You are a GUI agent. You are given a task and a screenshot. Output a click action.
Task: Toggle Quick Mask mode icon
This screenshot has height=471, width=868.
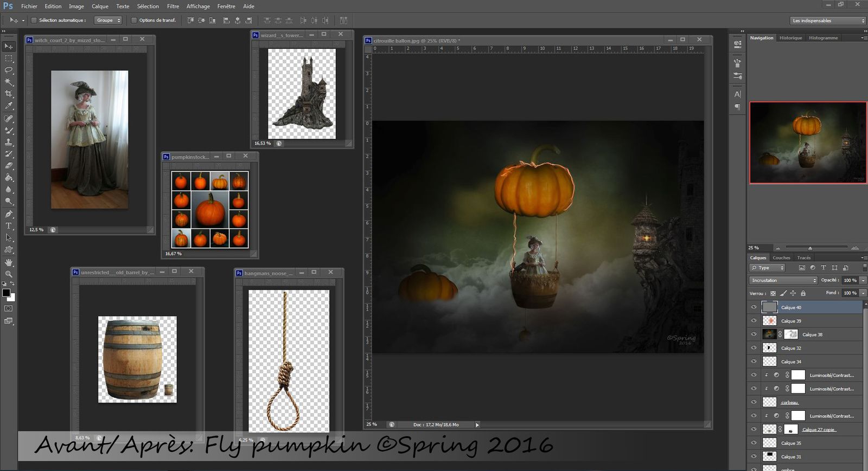tap(9, 308)
